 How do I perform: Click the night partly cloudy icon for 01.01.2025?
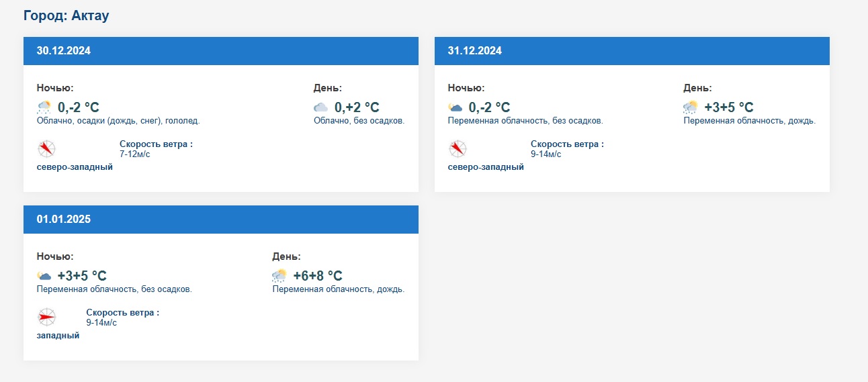coord(44,276)
